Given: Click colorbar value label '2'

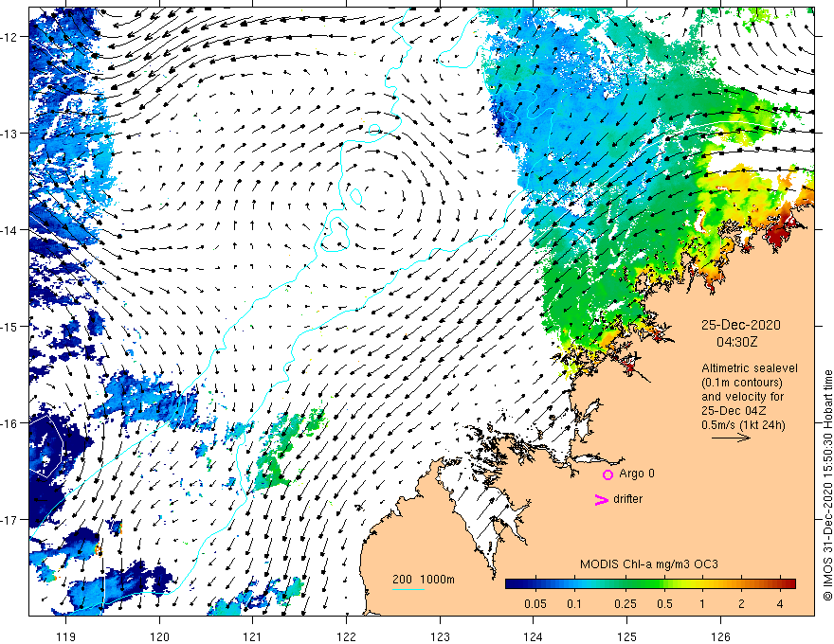Looking at the screenshot, I should 741,603.
